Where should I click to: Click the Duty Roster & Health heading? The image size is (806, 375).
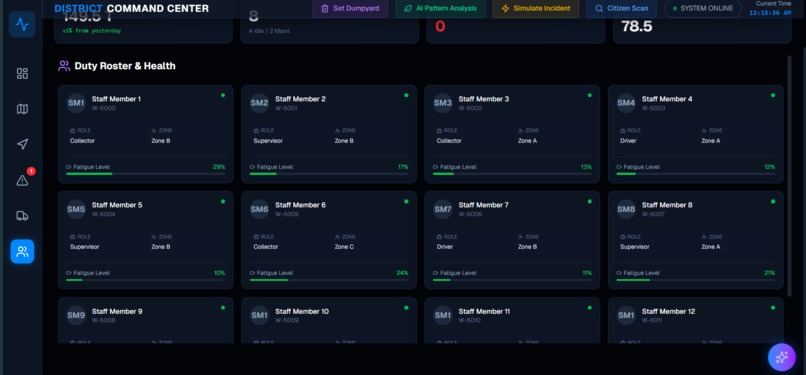tap(125, 66)
